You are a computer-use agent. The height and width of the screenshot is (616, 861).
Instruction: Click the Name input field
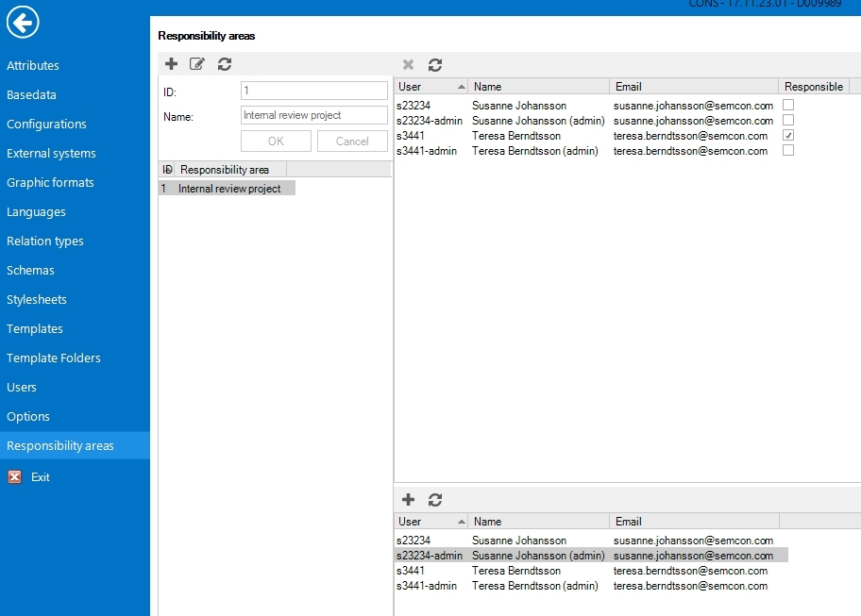point(314,115)
